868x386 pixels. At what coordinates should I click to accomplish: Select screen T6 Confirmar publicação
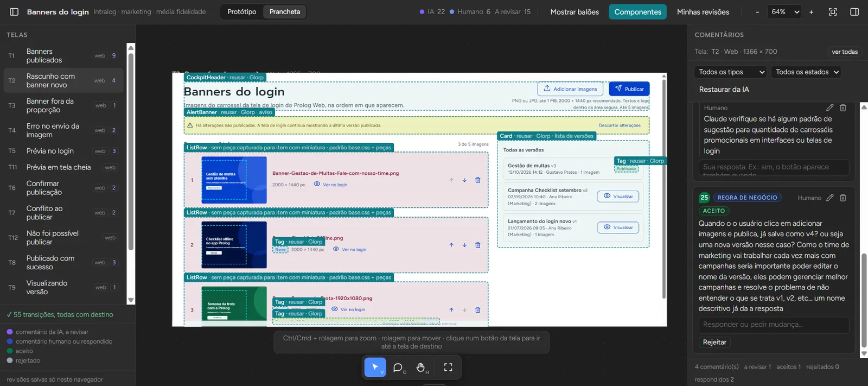click(x=63, y=188)
